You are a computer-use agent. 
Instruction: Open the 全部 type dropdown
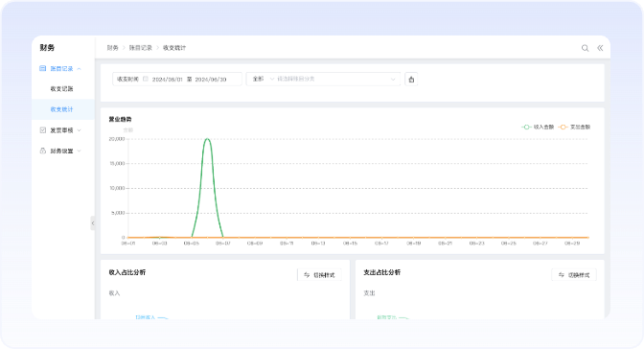point(263,79)
